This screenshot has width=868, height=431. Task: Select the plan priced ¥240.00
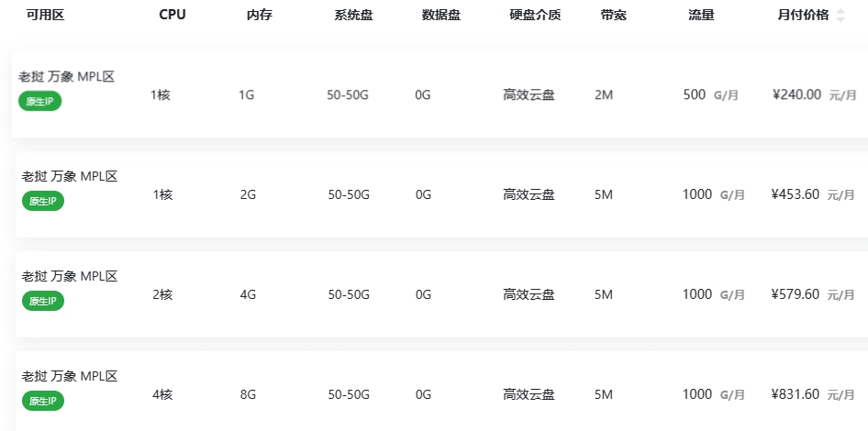[x=796, y=94]
